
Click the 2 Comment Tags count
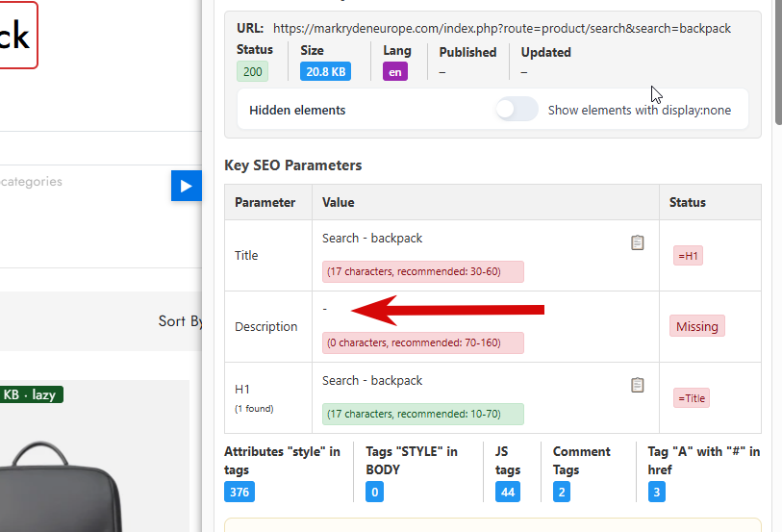[x=562, y=492]
